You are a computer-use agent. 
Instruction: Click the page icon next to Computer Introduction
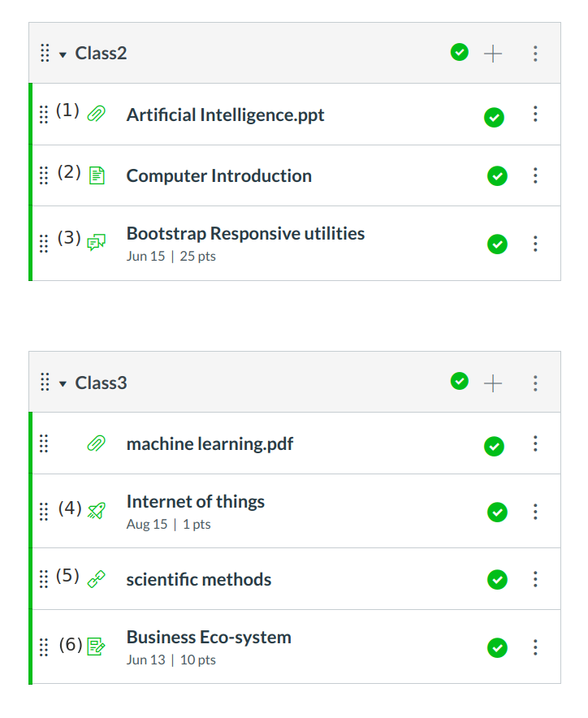96,175
